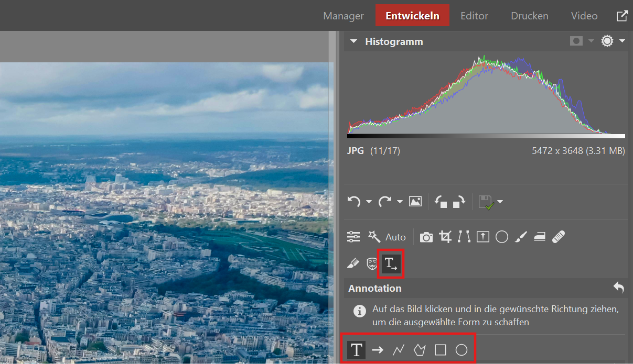Select the retouching brush tool
Viewport: 633px width, 364px height.
click(x=520, y=237)
